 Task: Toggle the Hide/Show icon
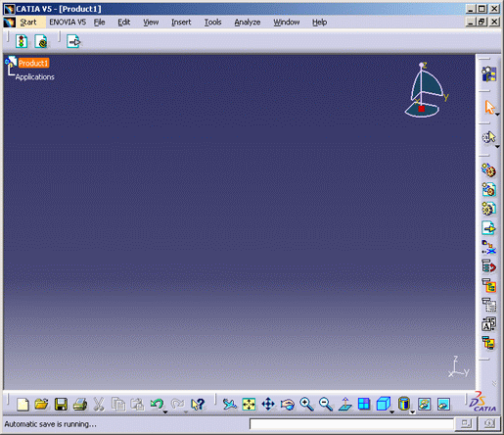point(424,405)
